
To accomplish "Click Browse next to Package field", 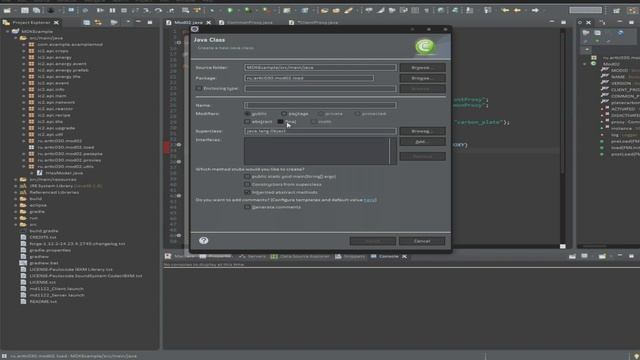I will click(422, 78).
